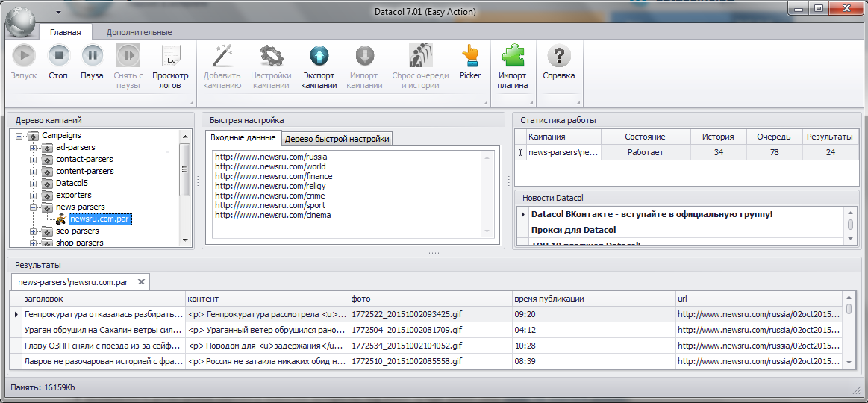
Task: Click the Datacol globe application button
Action: click(21, 21)
